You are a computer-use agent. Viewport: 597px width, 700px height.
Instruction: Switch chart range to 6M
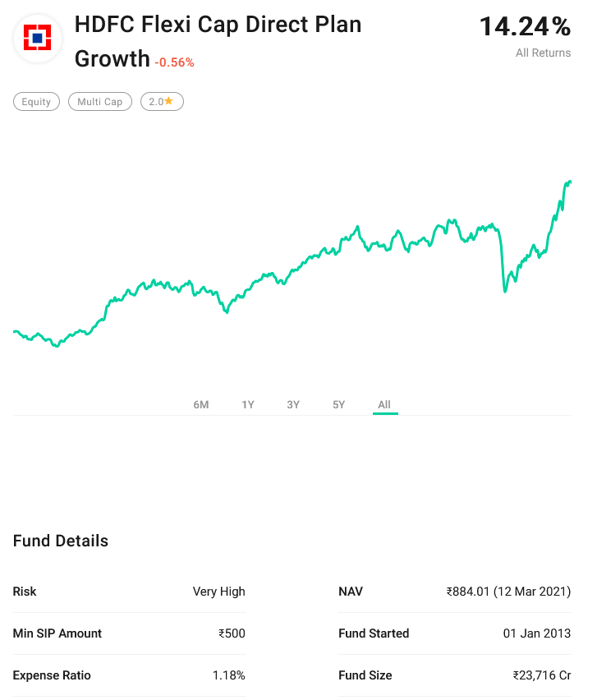click(x=201, y=404)
